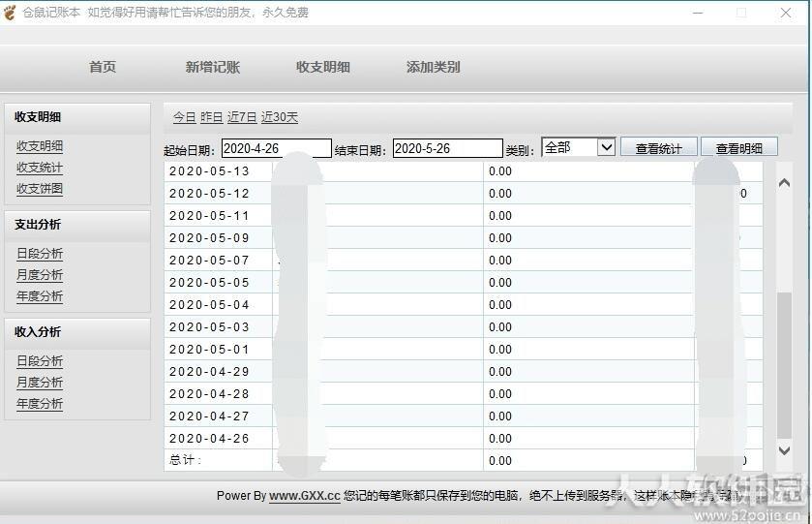This screenshot has width=812, height=524.
Task: Open 年度分析 under 收入分析
Action: (x=40, y=403)
